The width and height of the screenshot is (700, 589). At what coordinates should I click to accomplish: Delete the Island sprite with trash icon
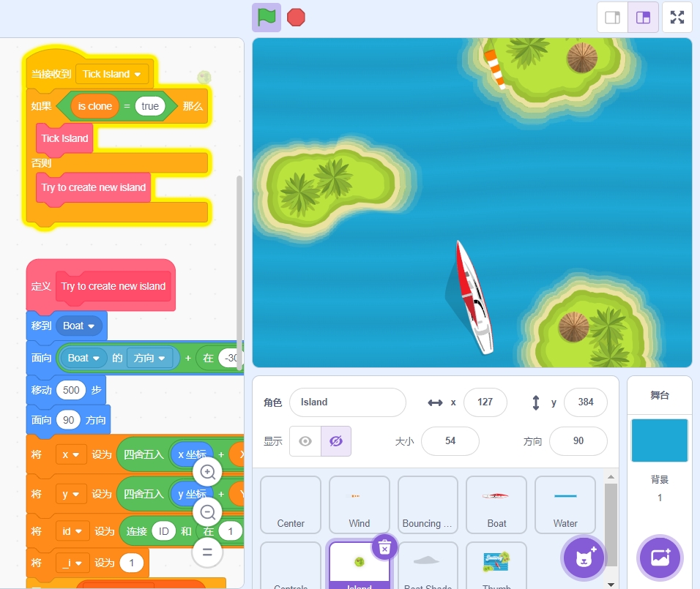384,547
